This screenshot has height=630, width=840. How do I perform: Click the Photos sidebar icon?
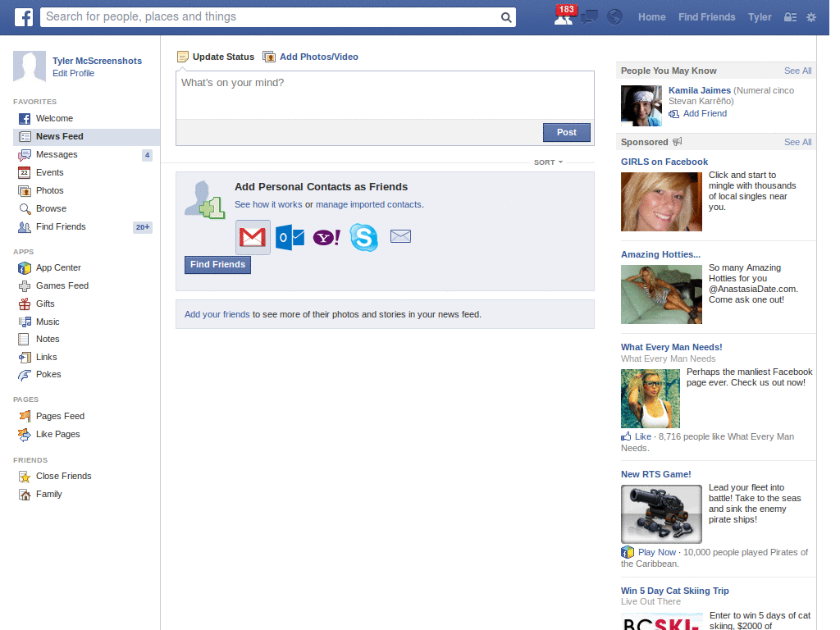[x=24, y=190]
